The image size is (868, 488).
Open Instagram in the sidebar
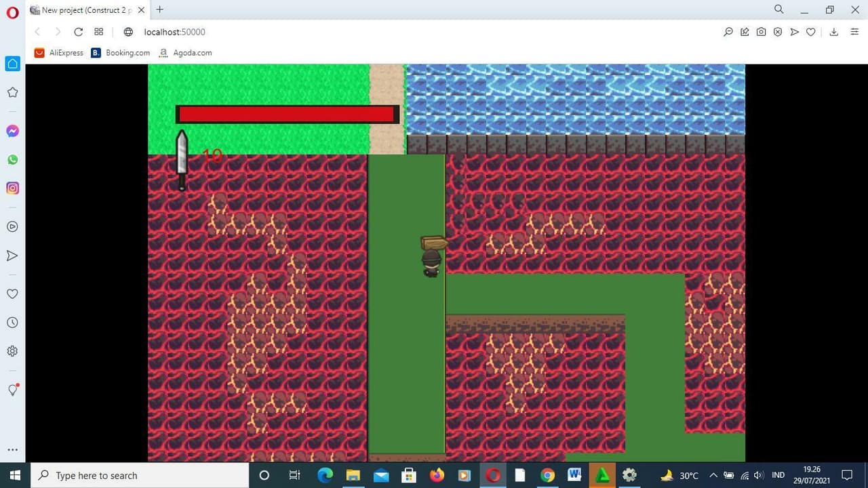tap(12, 188)
